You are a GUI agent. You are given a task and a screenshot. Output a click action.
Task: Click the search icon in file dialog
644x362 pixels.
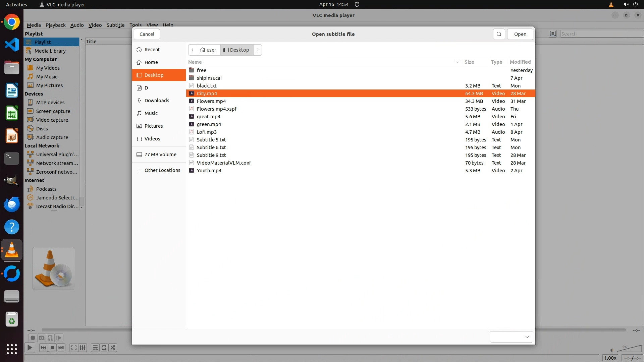point(499,34)
